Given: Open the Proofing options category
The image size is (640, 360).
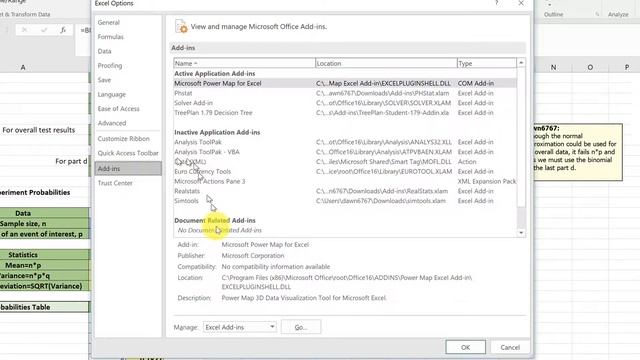Looking at the screenshot, I should [x=110, y=65].
